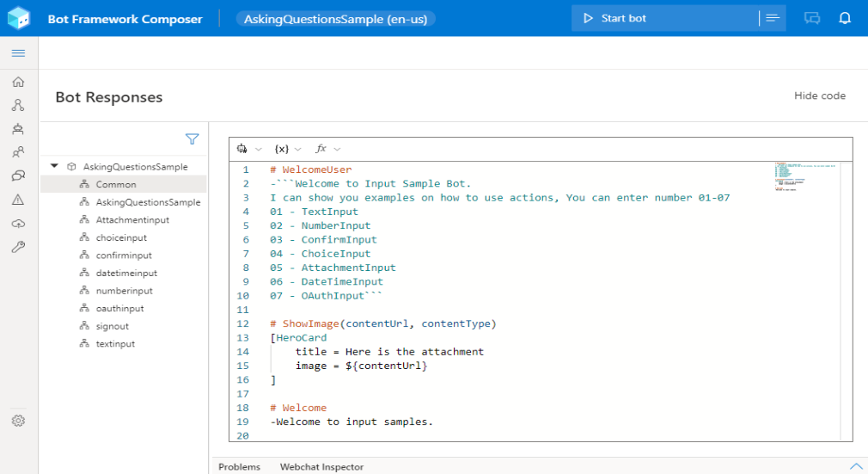Click 'title = Here is the attachment' line
This screenshot has height=474, width=868.
[x=389, y=352]
